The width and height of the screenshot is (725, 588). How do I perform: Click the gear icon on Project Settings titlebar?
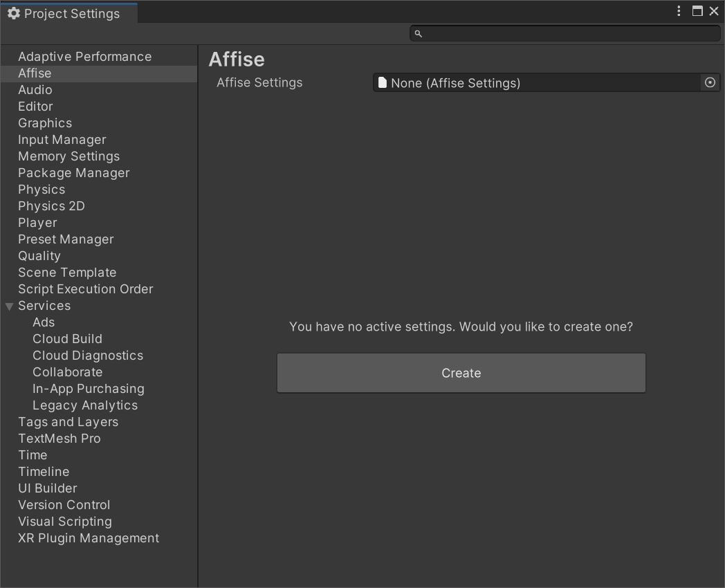click(x=12, y=12)
